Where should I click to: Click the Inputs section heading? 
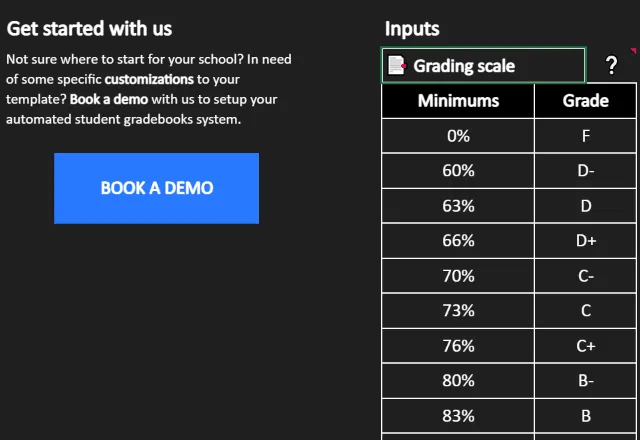click(412, 30)
